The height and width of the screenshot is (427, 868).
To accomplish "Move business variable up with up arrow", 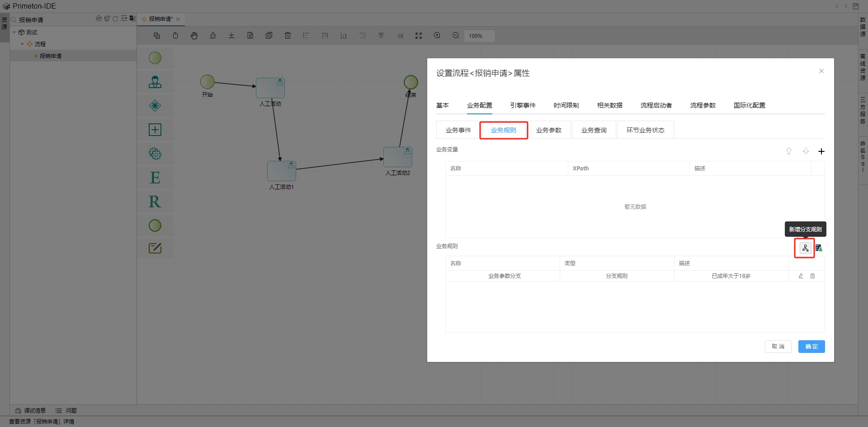I will coord(789,151).
